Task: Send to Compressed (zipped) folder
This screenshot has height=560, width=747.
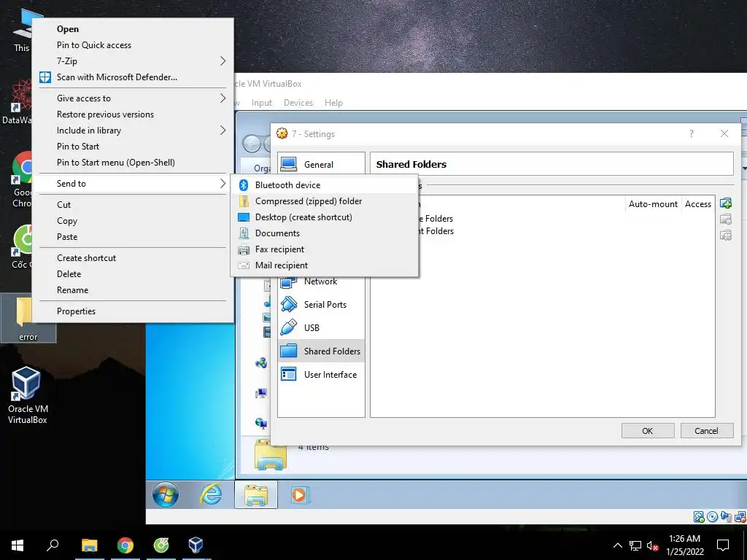Action: [x=325, y=201]
